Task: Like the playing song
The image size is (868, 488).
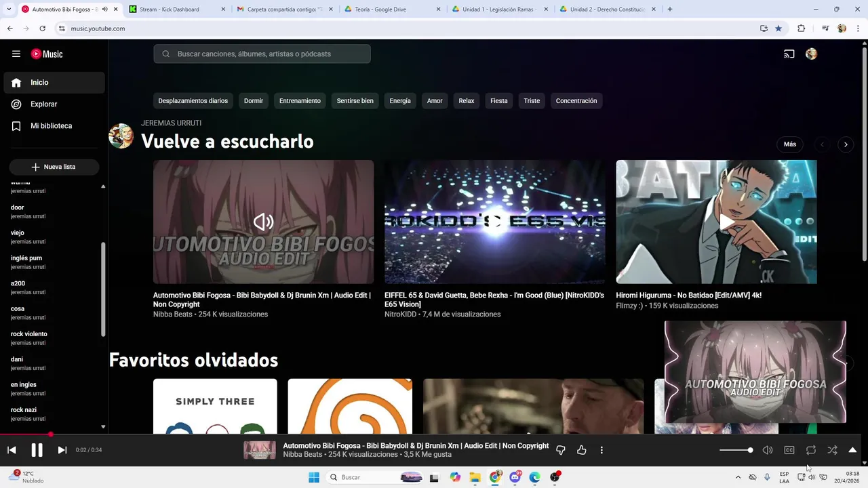Action: (x=582, y=450)
